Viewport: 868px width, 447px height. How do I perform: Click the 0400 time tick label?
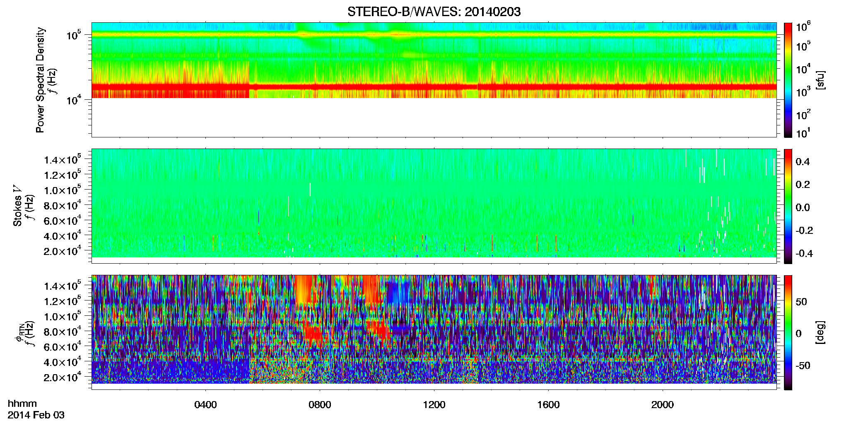[205, 405]
